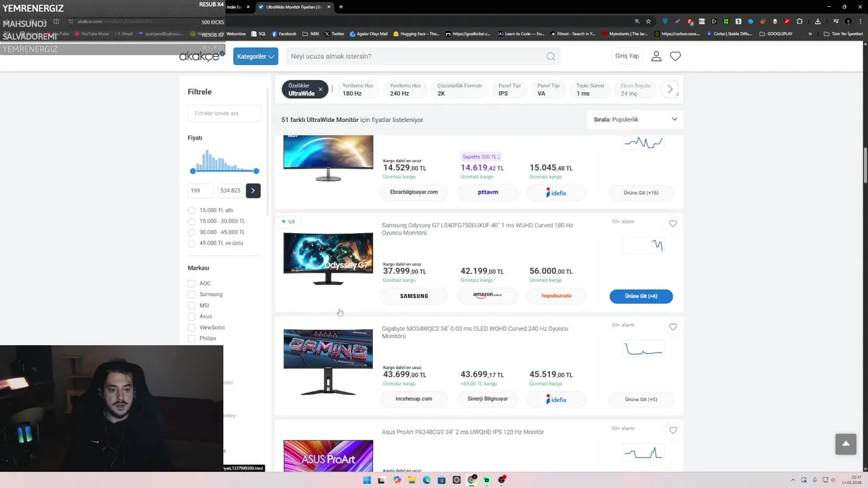Open Copilot from the taskbar
The width and height of the screenshot is (868, 488).
[397, 480]
